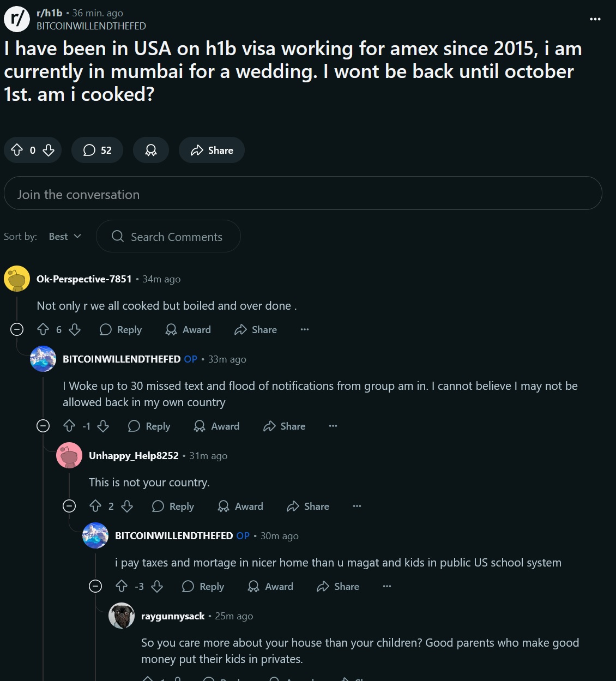Downvote the main post
The height and width of the screenshot is (681, 616).
[x=49, y=150]
